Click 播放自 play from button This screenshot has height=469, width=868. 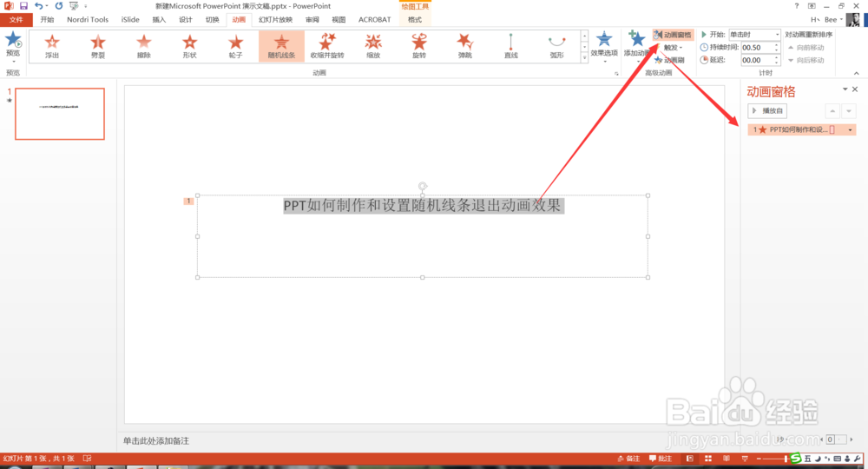pos(766,111)
